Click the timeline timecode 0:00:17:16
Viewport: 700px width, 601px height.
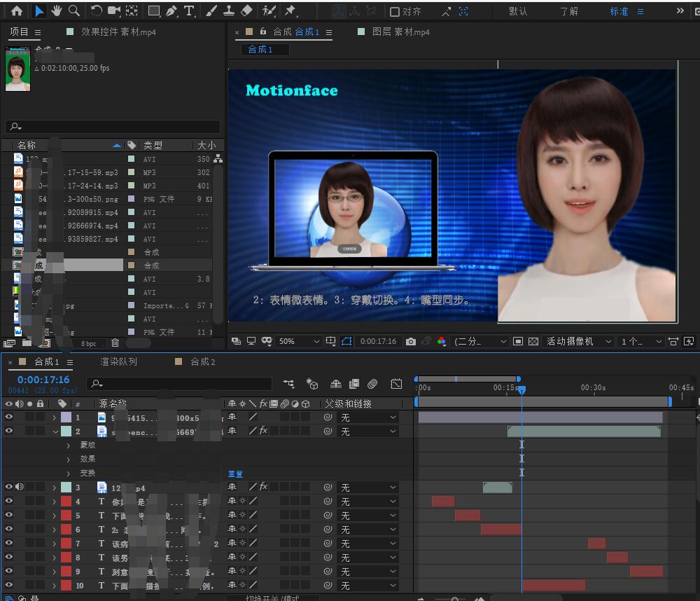click(x=43, y=380)
